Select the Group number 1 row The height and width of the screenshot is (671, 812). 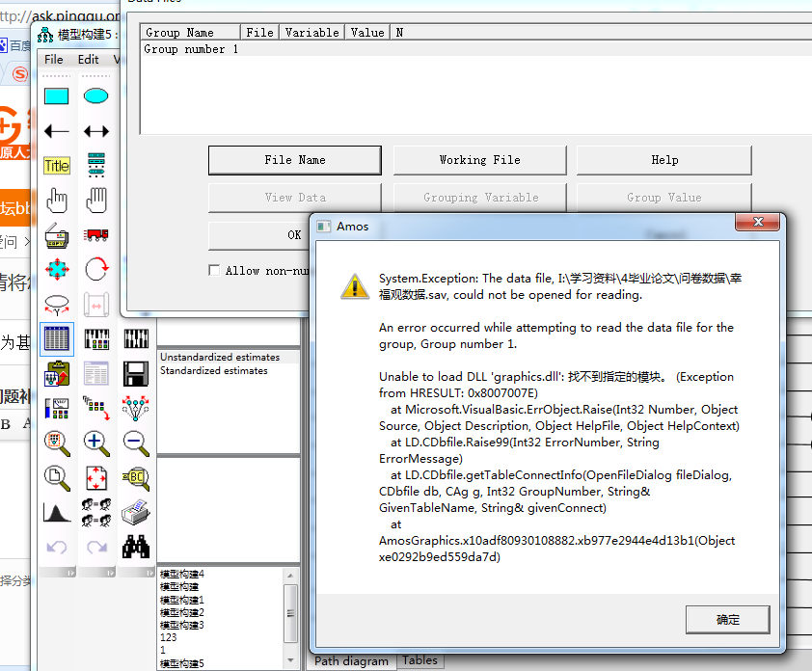coord(476,49)
